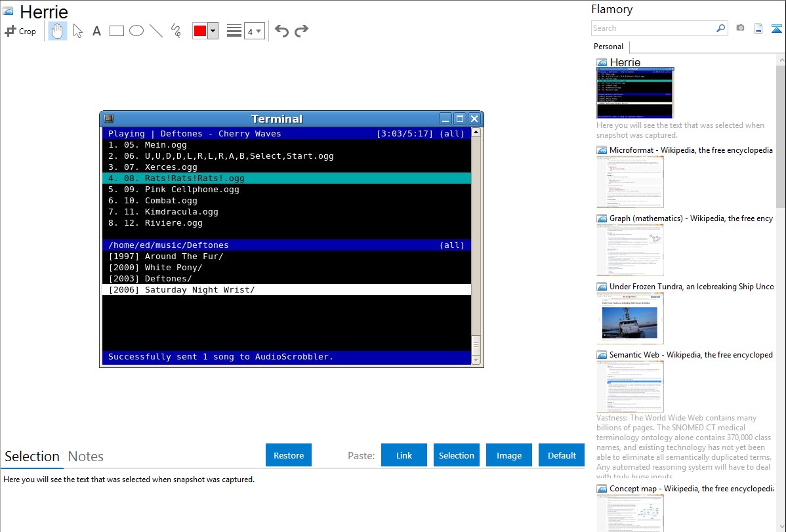Click inside the Search field
Viewport: 786px width, 532px height.
[653, 28]
